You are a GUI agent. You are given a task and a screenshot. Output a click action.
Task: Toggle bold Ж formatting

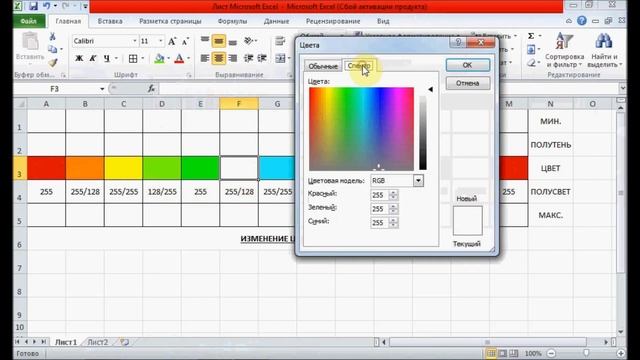coord(79,58)
